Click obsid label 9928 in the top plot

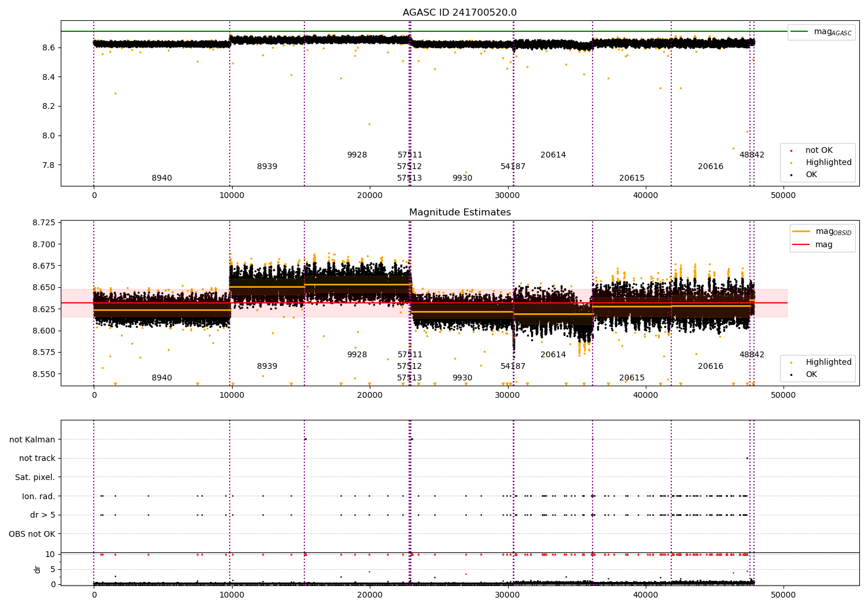pos(357,155)
